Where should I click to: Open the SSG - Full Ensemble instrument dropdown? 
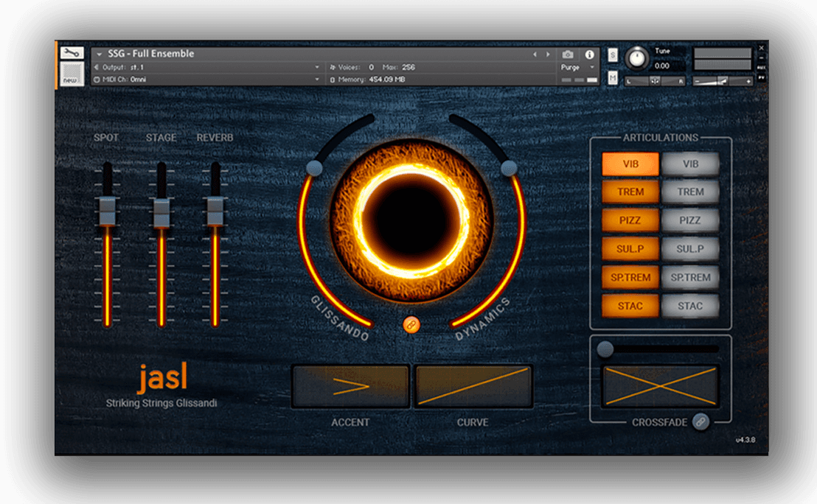100,54
